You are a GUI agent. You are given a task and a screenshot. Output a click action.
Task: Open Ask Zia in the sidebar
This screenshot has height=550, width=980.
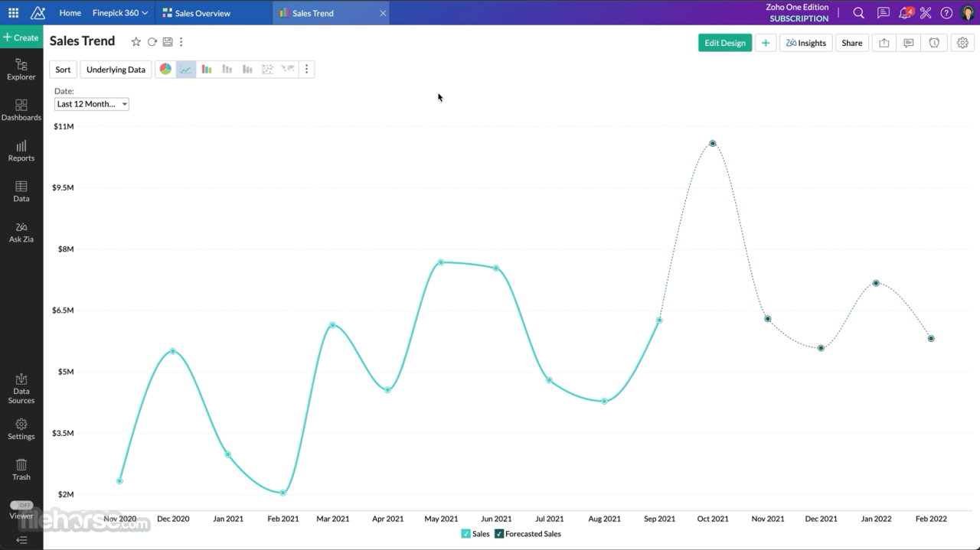click(x=21, y=233)
